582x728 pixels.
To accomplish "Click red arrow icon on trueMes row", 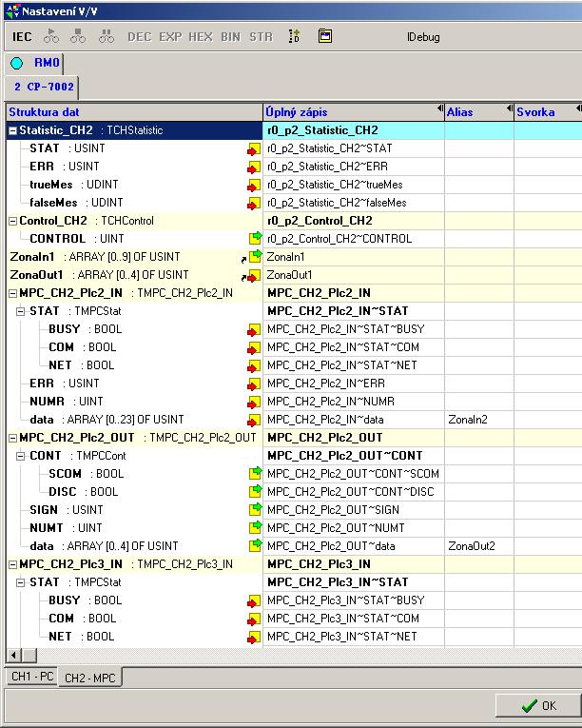I will (x=253, y=186).
